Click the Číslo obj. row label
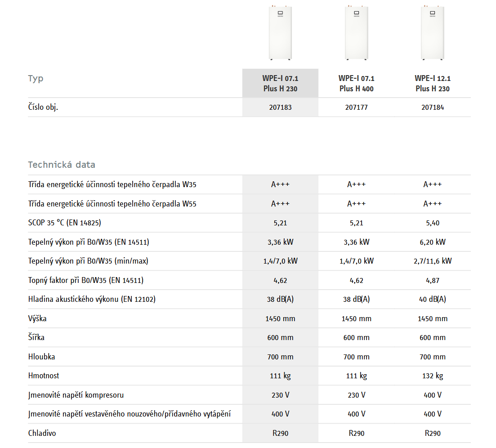496x448 pixels. click(x=43, y=108)
